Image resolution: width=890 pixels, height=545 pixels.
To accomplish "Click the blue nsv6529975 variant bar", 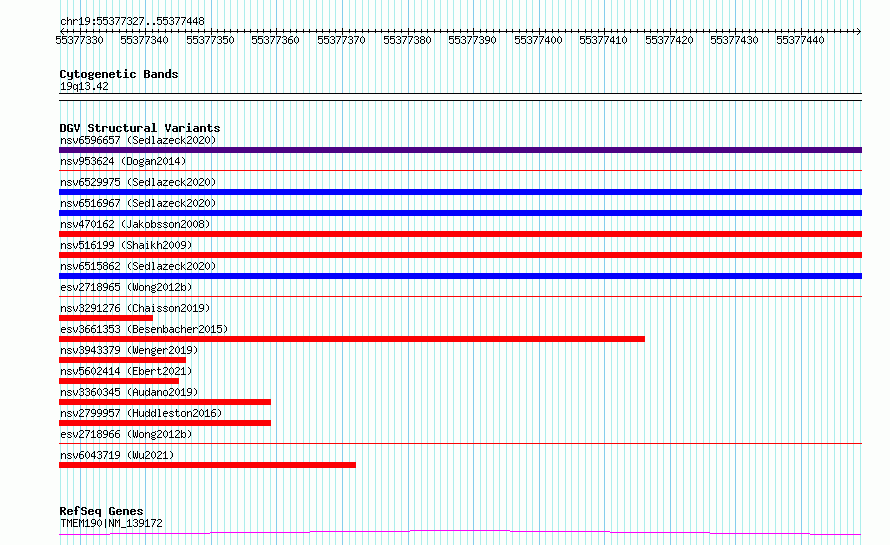I will coord(460,192).
